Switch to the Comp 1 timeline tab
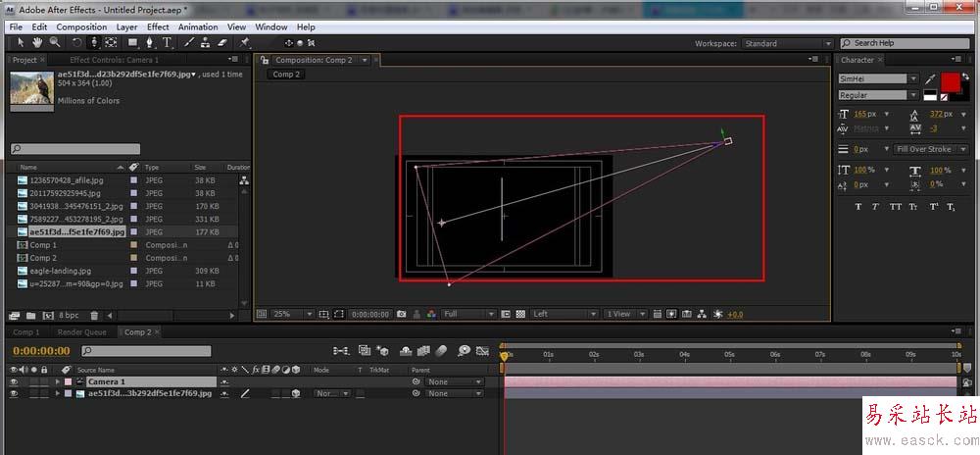Viewport: 980px width, 455px height. pyautogui.click(x=26, y=332)
